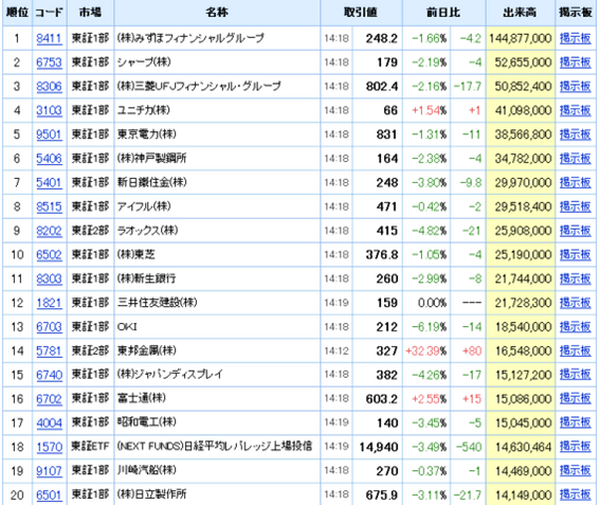
Task: Open 掲示板 link for ラオックス row
Action: [x=575, y=231]
